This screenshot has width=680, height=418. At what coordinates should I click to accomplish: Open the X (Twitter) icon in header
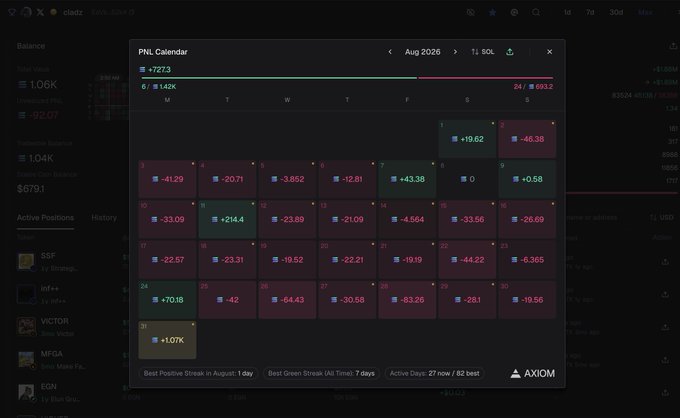pyautogui.click(x=40, y=12)
